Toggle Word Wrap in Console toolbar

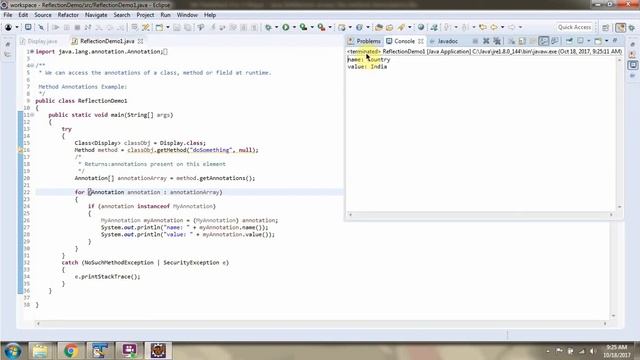pyautogui.click(x=533, y=41)
